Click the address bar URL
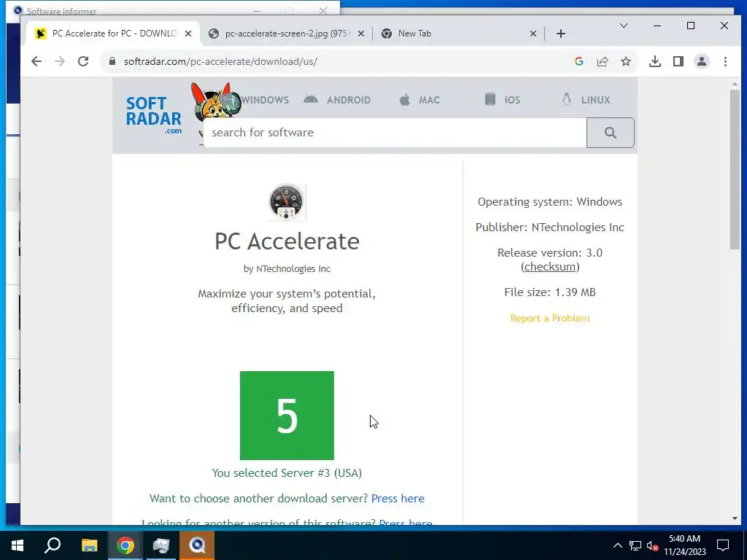 pos(220,61)
